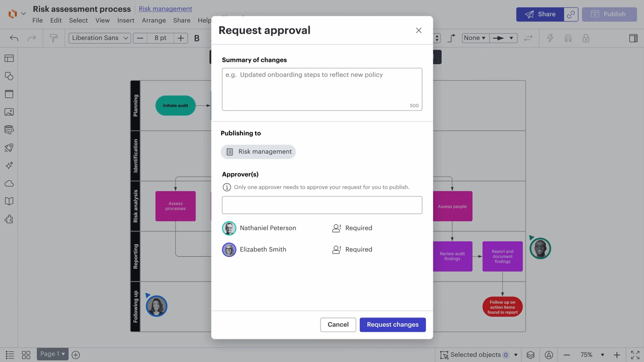644x362 pixels.
Task: Click the Request changes button
Action: click(x=392, y=325)
